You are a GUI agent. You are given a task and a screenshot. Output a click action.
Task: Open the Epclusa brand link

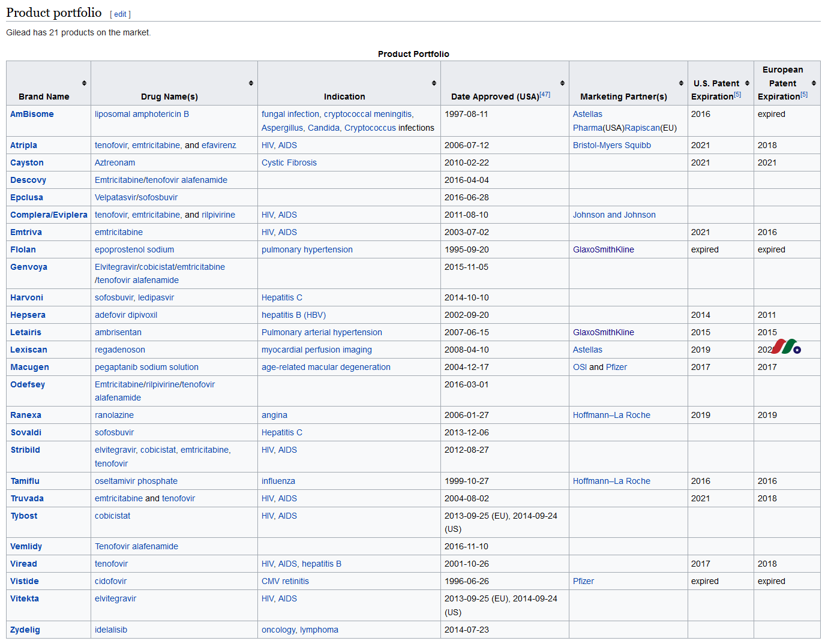pos(26,197)
